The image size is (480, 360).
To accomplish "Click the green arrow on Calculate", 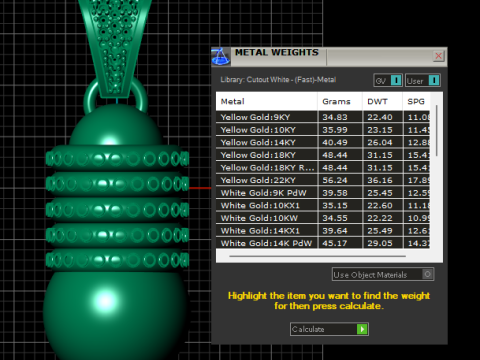I will [362, 329].
